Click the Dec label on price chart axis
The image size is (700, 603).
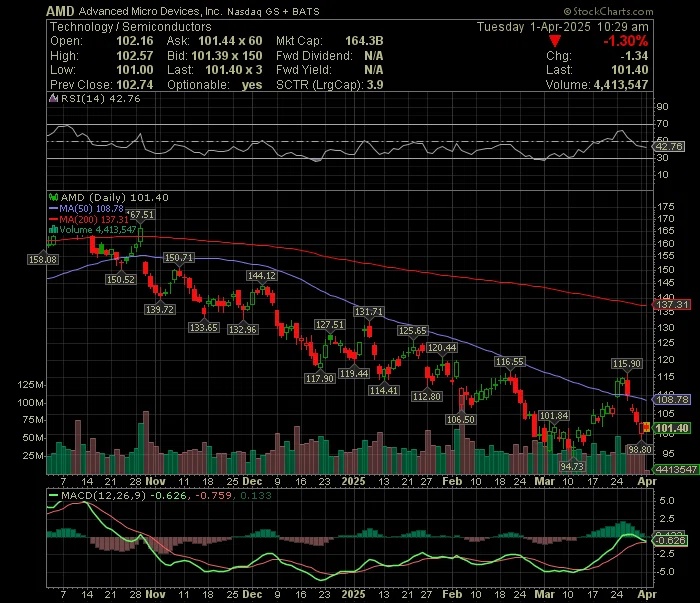click(252, 481)
